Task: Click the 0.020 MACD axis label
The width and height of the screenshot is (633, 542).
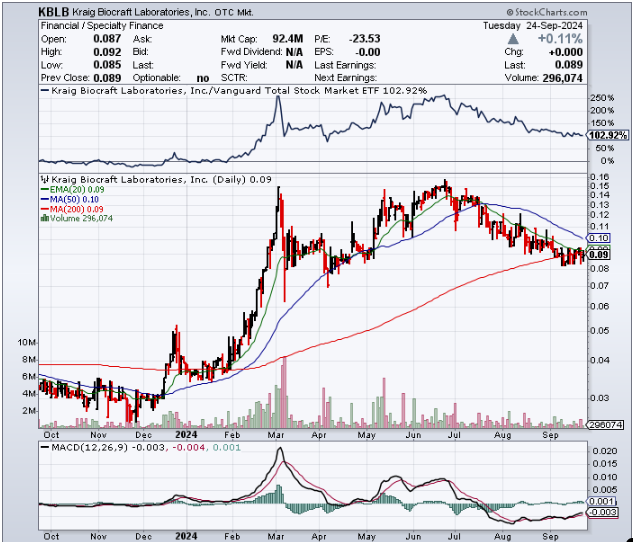Action: tap(605, 451)
